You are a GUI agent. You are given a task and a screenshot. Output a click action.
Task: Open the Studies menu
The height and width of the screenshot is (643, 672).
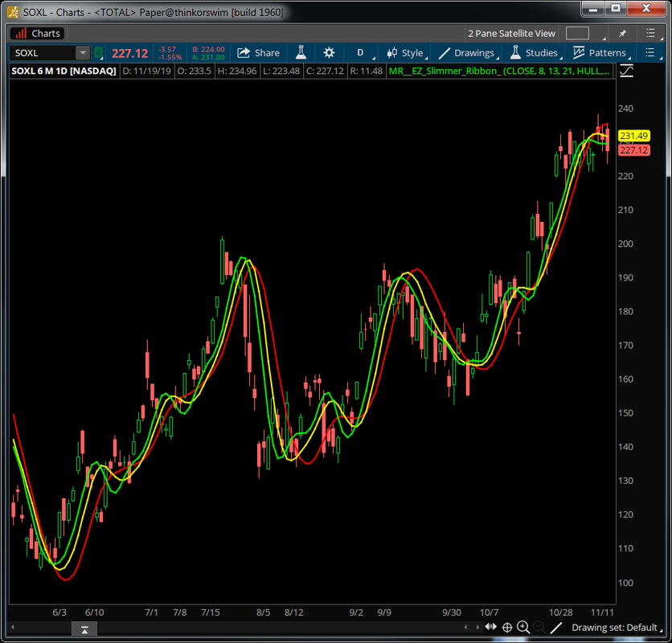[535, 53]
